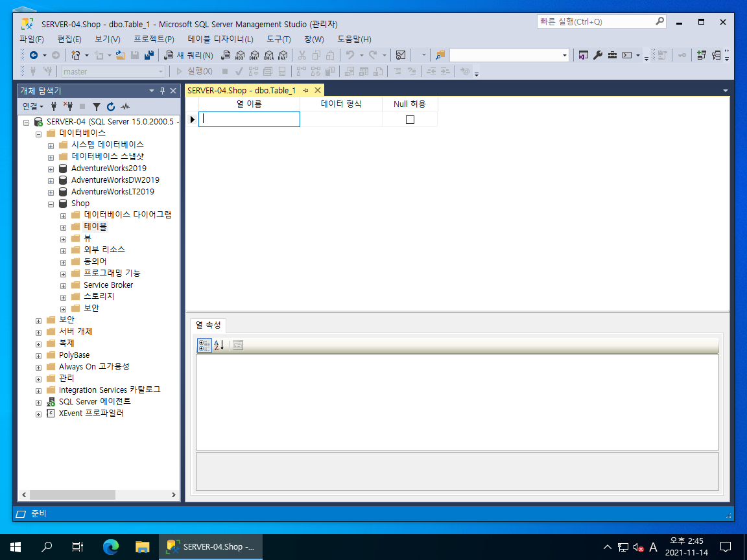Open the 창(W) menu

point(314,39)
